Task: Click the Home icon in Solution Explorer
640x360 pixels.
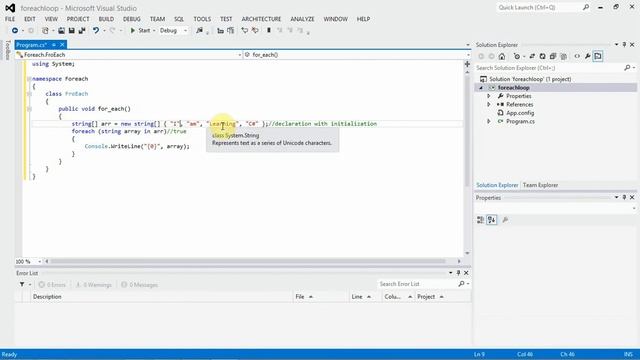Action: [502, 56]
